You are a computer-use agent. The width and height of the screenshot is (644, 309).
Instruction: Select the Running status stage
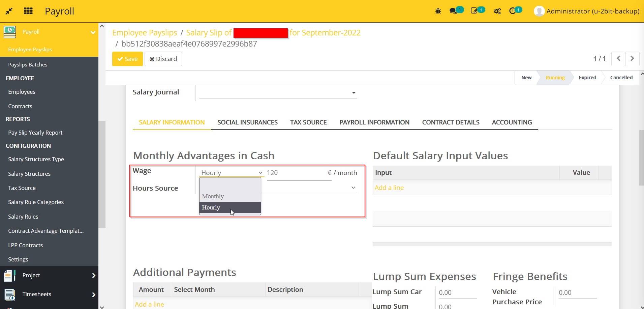[x=555, y=77]
